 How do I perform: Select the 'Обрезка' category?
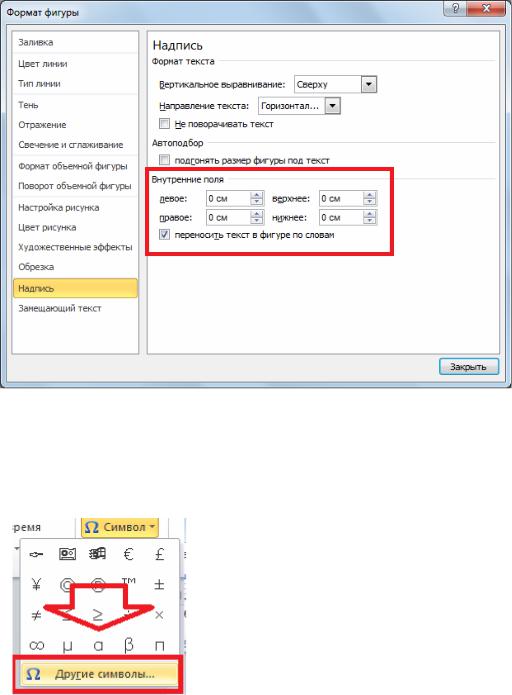pyautogui.click(x=75, y=267)
